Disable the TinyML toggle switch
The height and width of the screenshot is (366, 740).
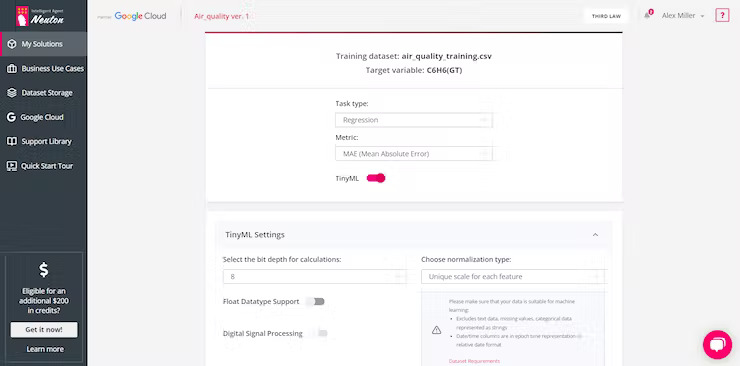point(376,178)
